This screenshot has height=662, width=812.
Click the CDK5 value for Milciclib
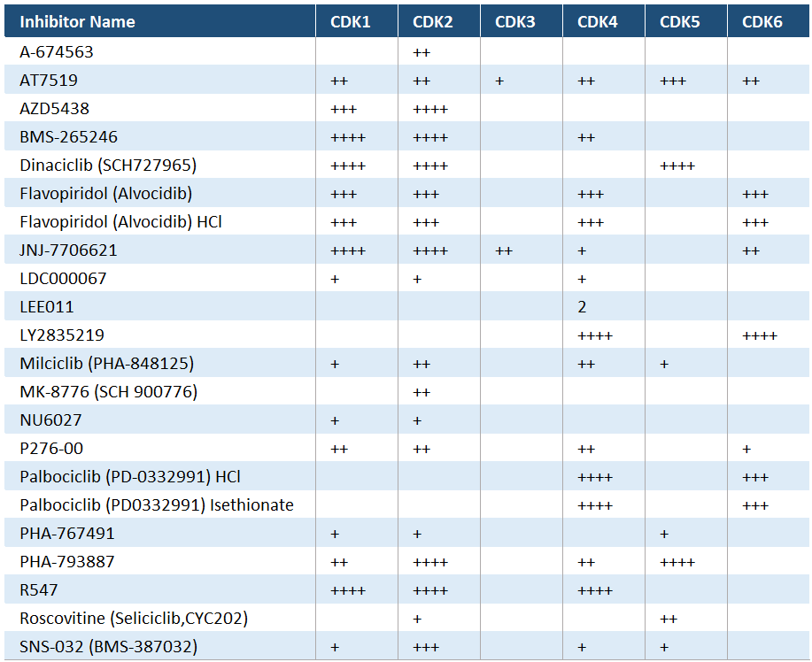pos(664,365)
